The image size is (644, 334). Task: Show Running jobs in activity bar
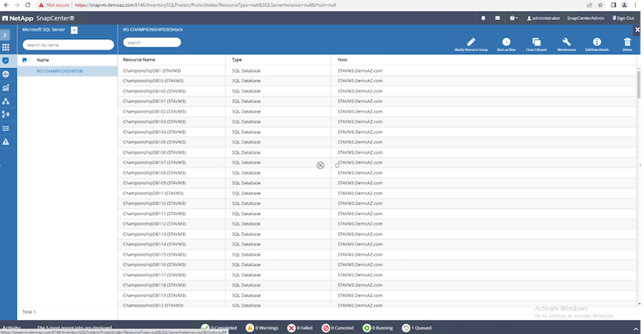378,328
